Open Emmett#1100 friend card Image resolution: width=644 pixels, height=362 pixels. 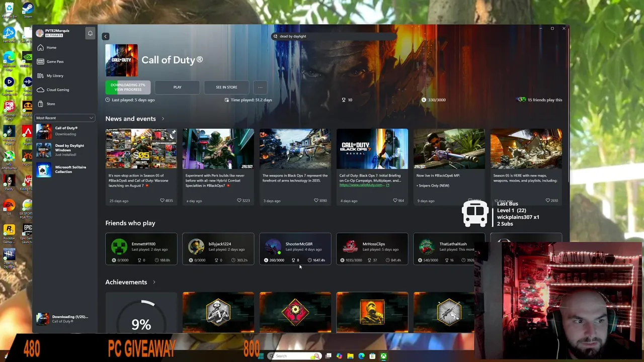tap(141, 249)
